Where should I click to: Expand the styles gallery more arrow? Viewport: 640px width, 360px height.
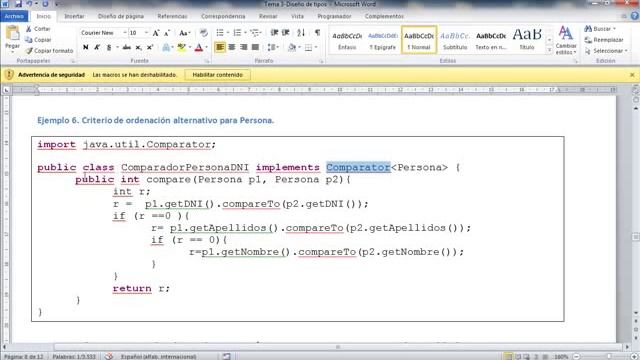tap(549, 50)
